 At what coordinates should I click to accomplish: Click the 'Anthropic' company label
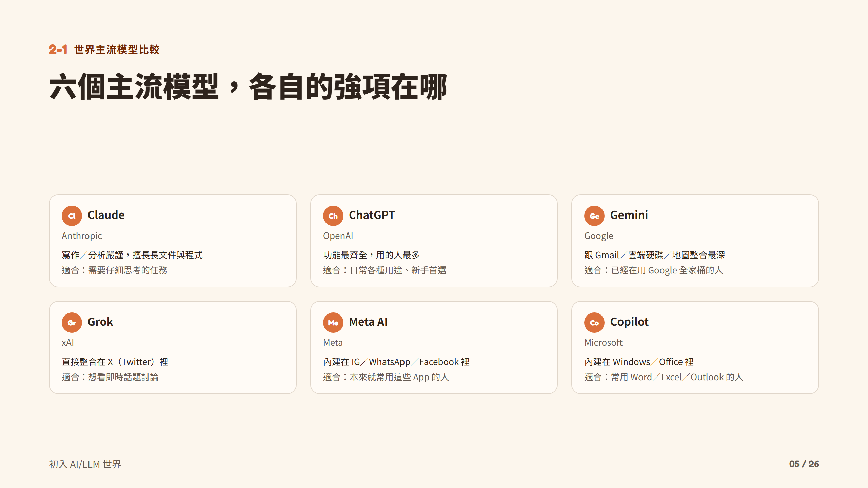pyautogui.click(x=82, y=236)
